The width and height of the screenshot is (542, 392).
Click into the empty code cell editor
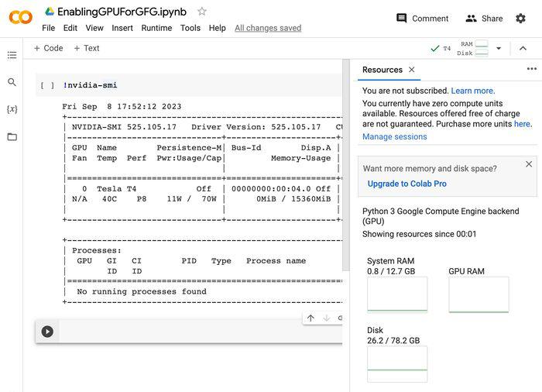pos(201,332)
